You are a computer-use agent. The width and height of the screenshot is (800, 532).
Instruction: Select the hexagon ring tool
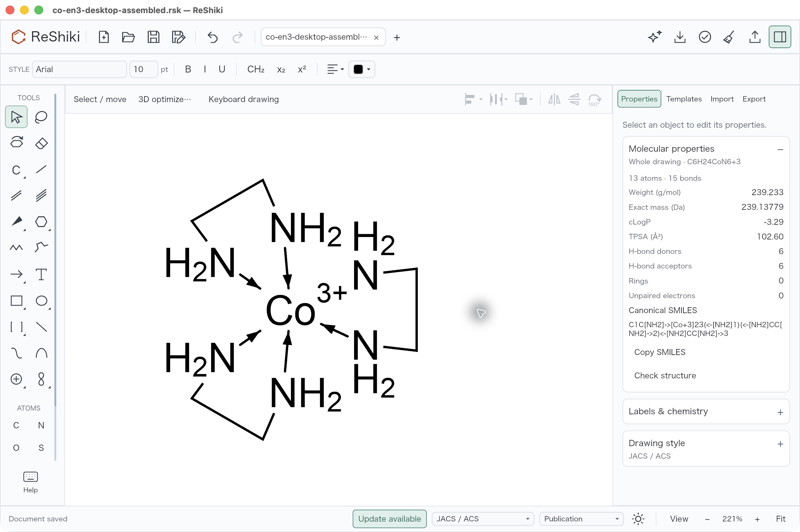pos(41,222)
